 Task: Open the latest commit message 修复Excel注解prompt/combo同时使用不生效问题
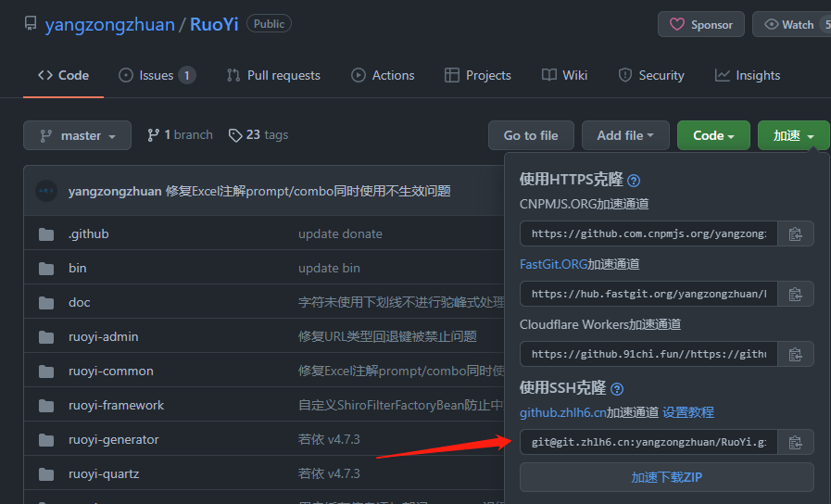tap(308, 191)
